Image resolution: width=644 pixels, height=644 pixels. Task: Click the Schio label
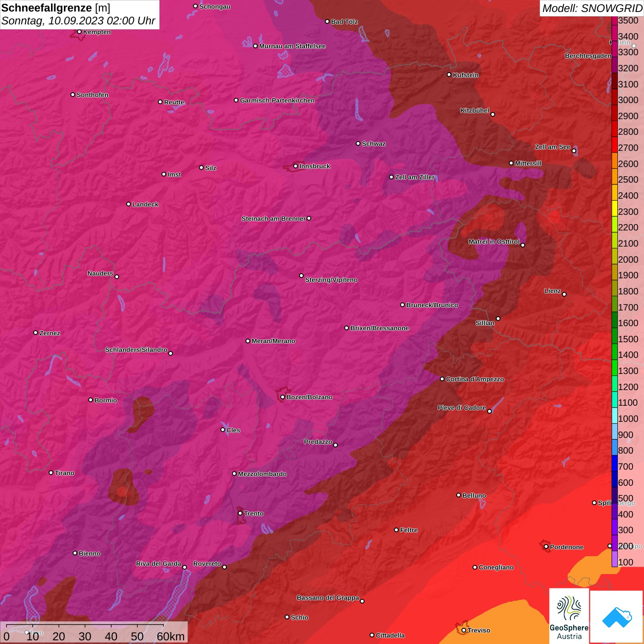coord(299,617)
